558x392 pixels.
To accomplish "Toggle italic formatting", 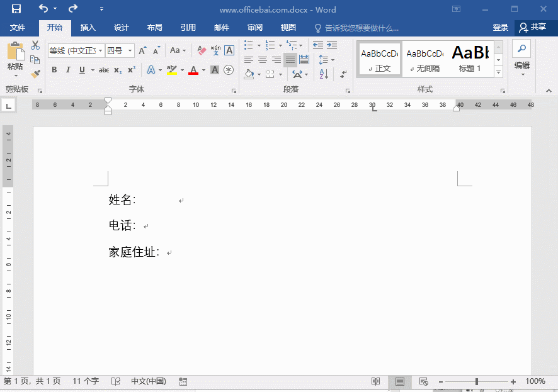I will pyautogui.click(x=68, y=70).
